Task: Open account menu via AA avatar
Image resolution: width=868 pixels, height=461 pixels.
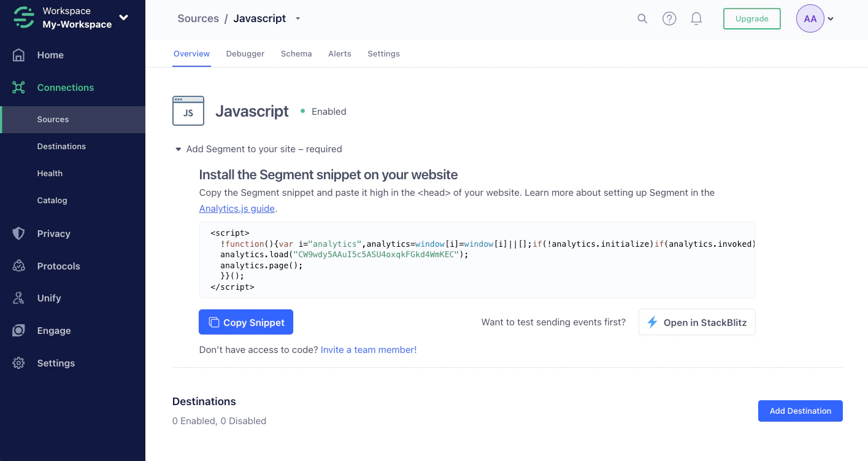Action: click(809, 18)
